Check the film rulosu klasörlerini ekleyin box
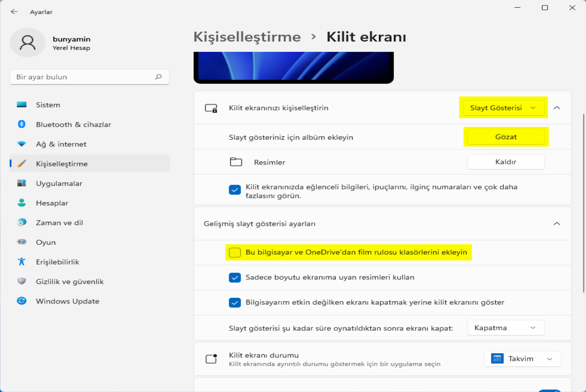This screenshot has width=586, height=392. point(235,252)
